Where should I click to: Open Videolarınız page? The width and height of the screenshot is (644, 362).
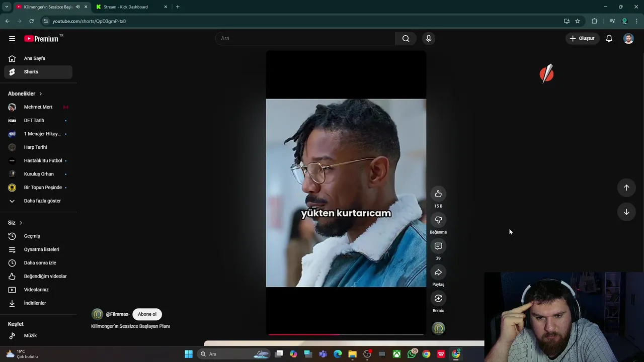tap(38, 290)
